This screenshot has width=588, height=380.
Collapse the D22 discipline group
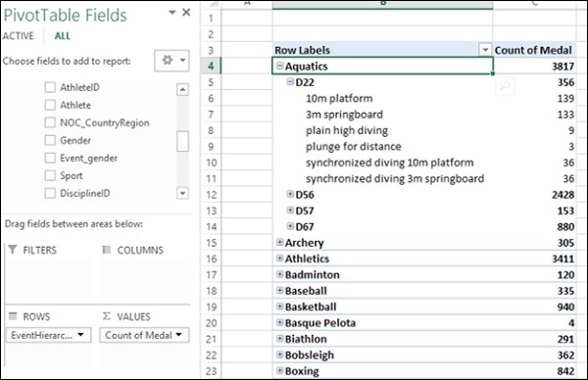click(x=290, y=81)
